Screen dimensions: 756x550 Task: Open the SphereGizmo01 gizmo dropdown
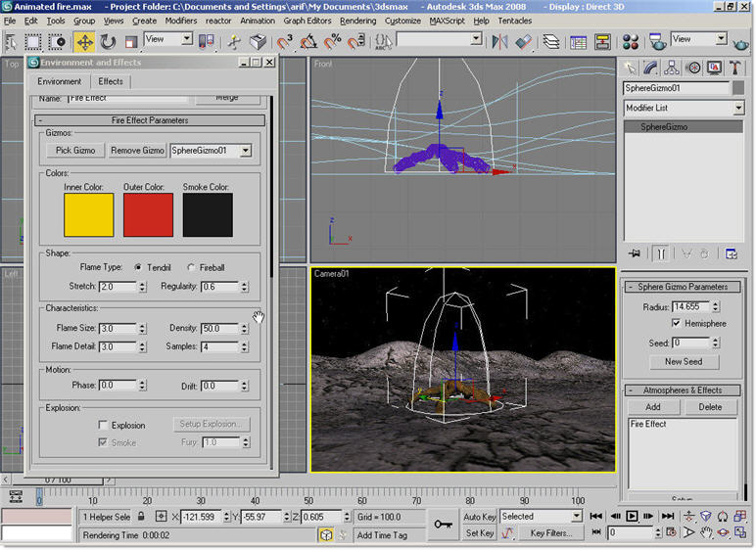click(245, 151)
